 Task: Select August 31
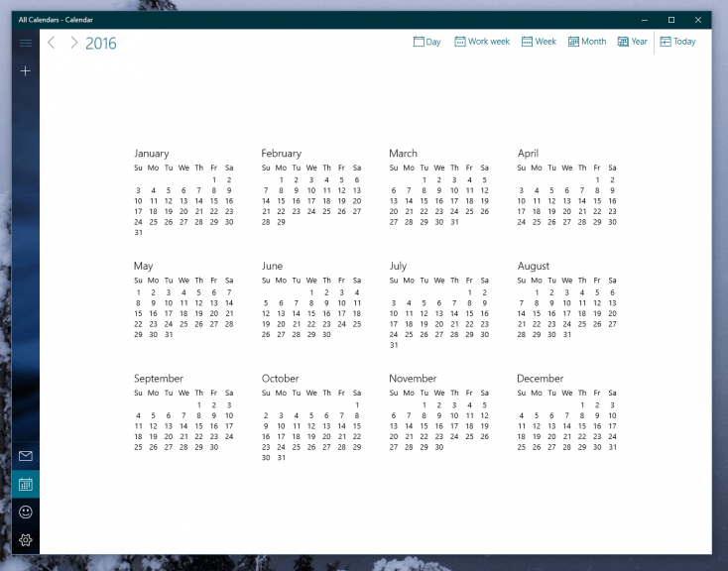(x=567, y=334)
